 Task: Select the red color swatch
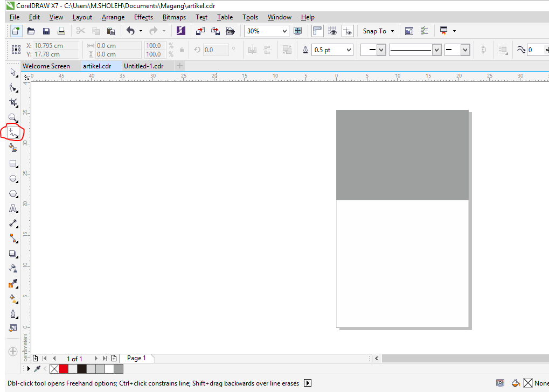click(x=62, y=368)
